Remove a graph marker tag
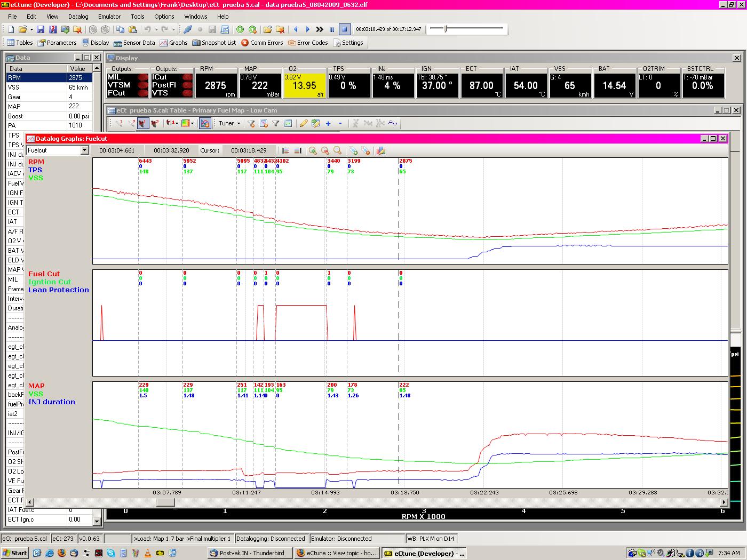 pos(365,150)
